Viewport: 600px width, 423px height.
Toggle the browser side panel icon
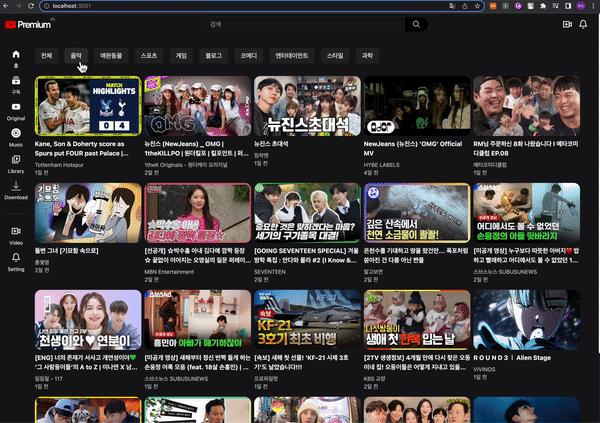[568, 6]
